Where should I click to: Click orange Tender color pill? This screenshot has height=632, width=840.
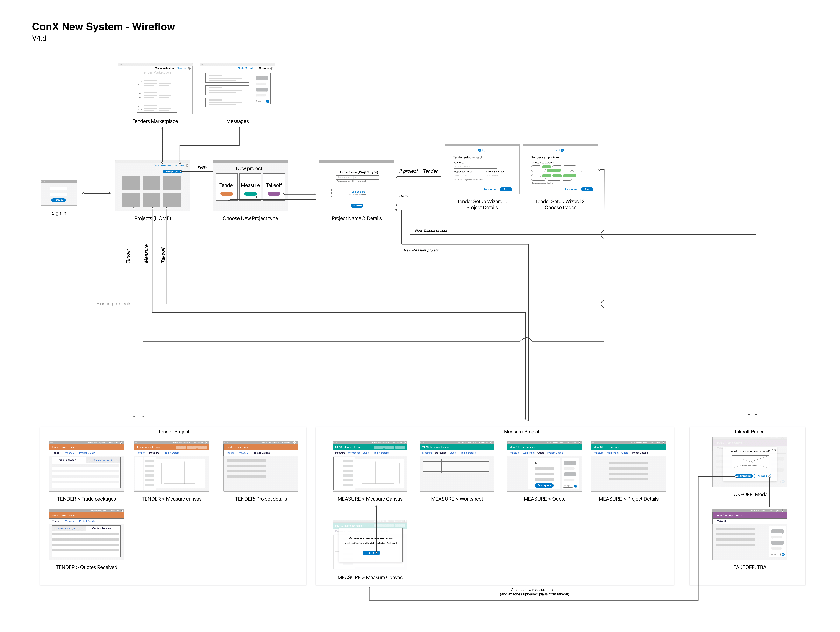pos(227,194)
